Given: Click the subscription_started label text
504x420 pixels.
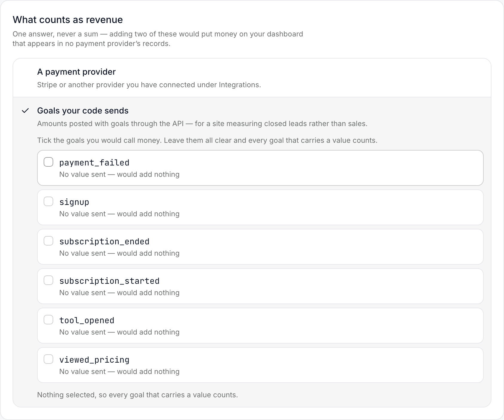Looking at the screenshot, I should coord(109,281).
